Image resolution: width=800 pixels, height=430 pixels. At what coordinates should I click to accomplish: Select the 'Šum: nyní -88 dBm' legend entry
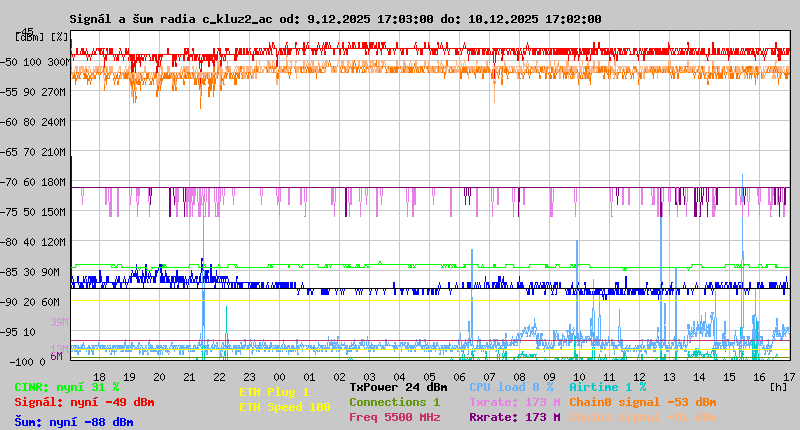tap(74, 422)
